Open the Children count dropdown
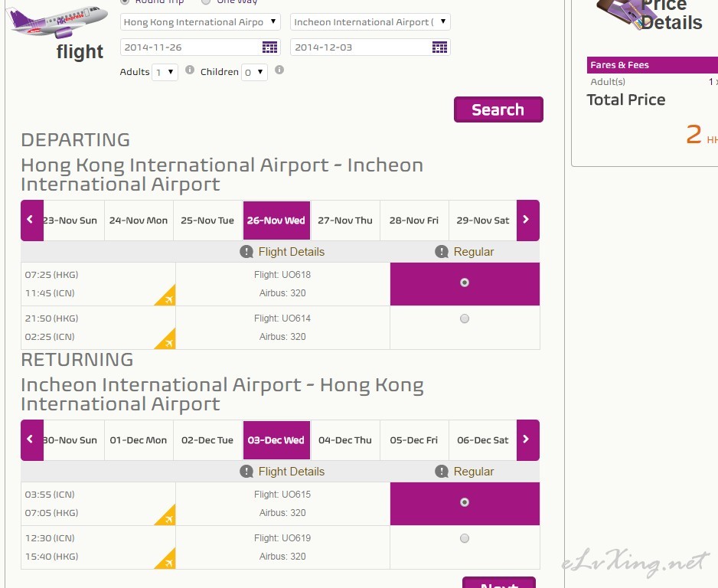Viewport: 718px width, 588px height. click(255, 73)
